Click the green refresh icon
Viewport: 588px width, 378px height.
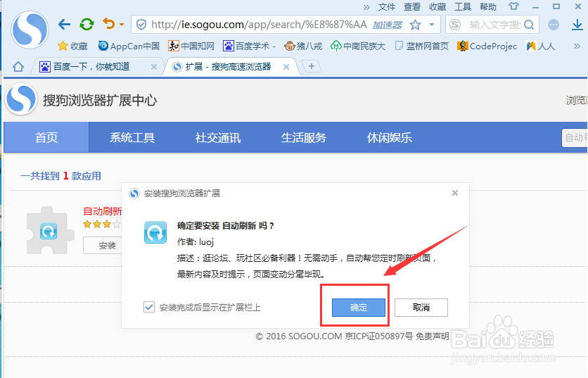coord(87,25)
